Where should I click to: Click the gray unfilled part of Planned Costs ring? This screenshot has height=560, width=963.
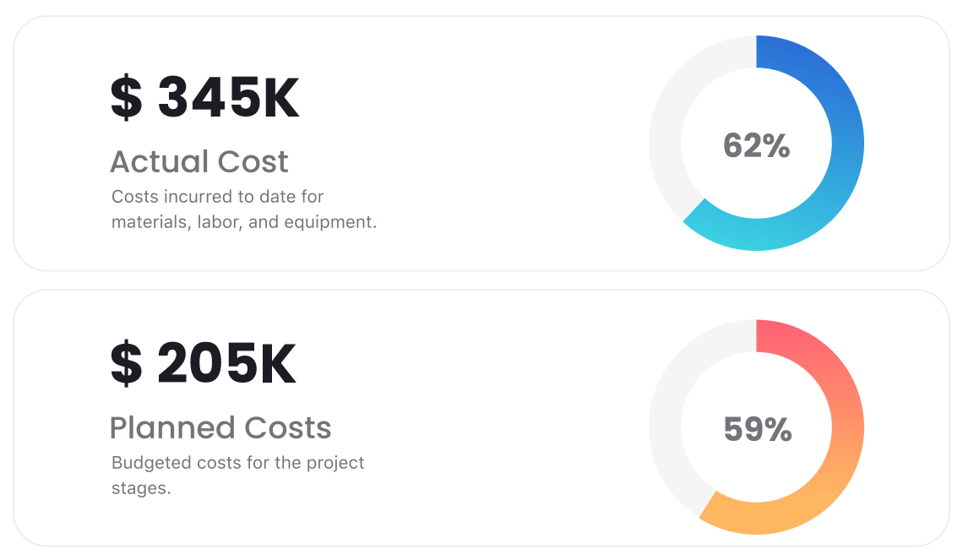(666, 414)
